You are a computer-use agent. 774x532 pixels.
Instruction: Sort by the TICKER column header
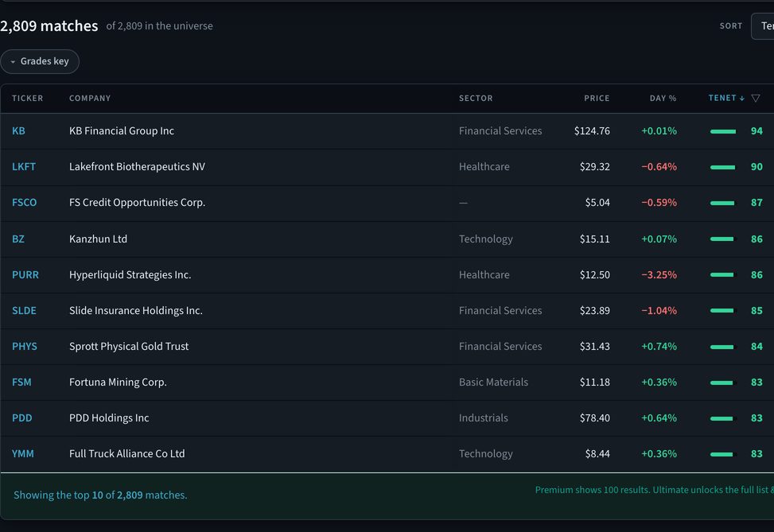(28, 98)
